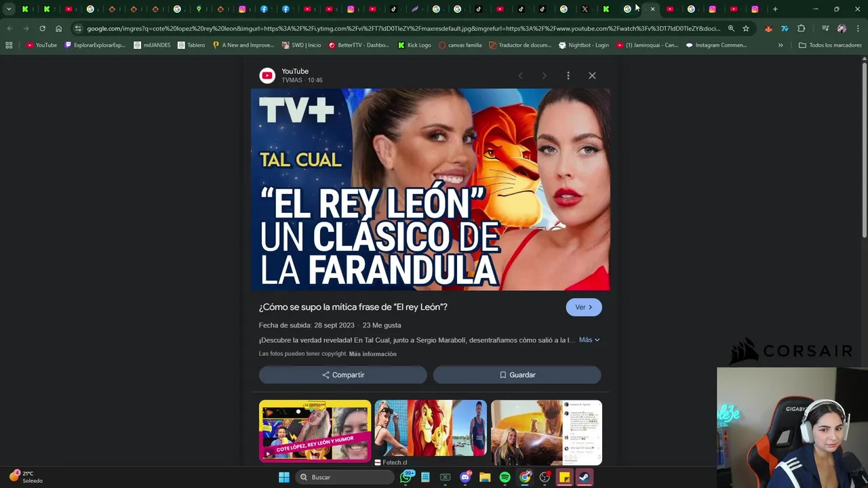The image size is (868, 488).
Task: Open the tab search dropdown arrow
Action: pyautogui.click(x=9, y=9)
